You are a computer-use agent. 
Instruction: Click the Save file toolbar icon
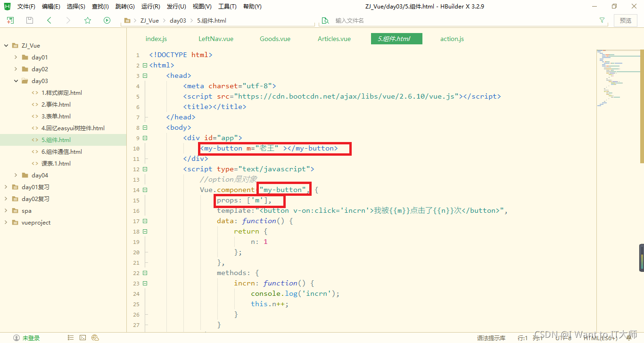pyautogui.click(x=30, y=20)
